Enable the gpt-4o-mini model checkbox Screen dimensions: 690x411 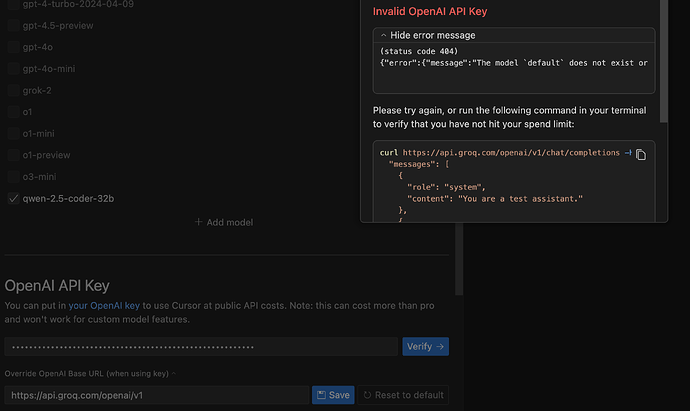13,69
